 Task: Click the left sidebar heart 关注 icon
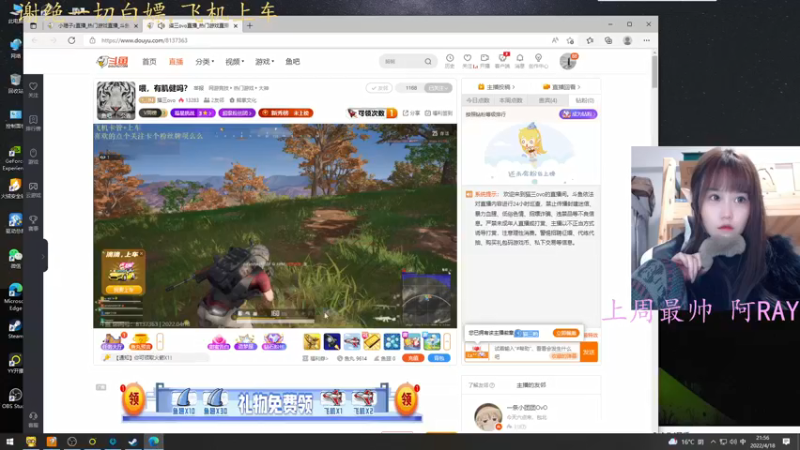coord(33,89)
